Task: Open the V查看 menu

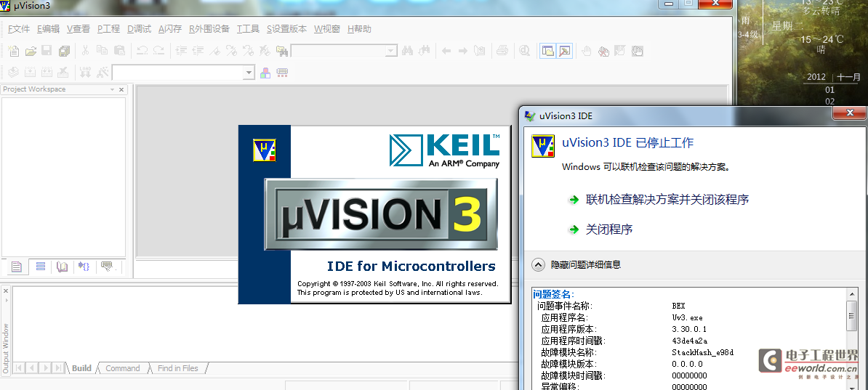Action: click(x=78, y=29)
